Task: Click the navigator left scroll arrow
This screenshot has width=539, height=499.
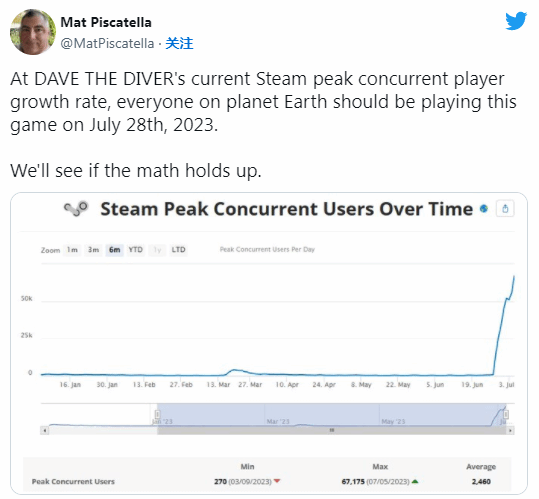Action: [45, 430]
